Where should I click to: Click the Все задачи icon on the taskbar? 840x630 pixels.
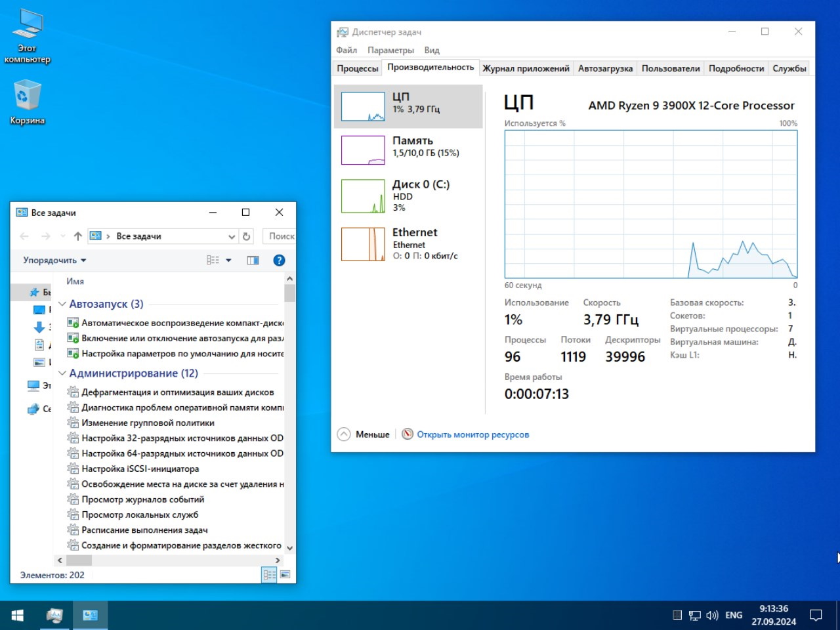pyautogui.click(x=90, y=615)
